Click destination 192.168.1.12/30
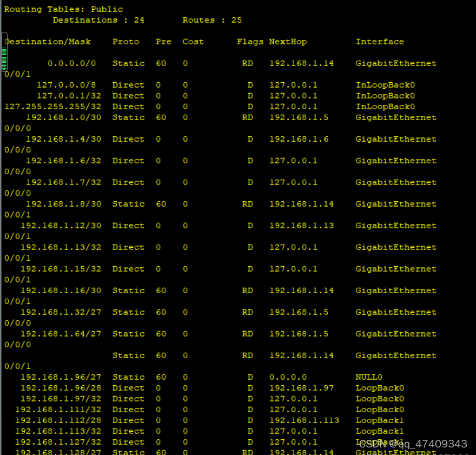The image size is (476, 455). (61, 226)
